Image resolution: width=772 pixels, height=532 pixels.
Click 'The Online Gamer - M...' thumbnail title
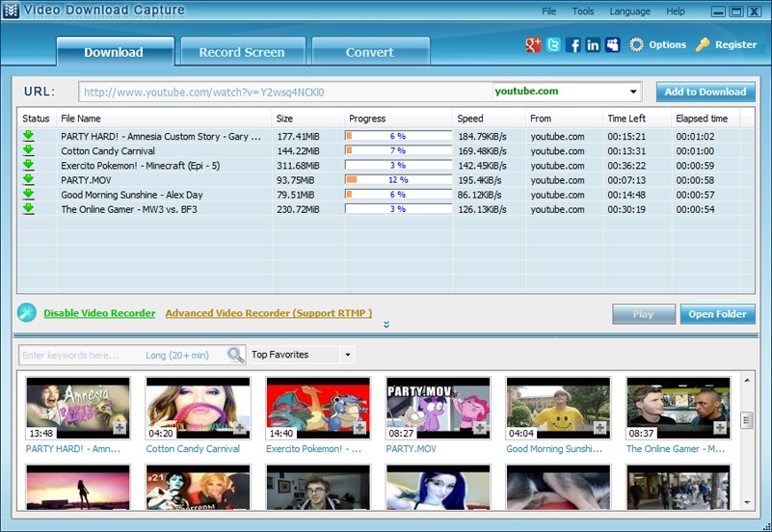coord(675,449)
